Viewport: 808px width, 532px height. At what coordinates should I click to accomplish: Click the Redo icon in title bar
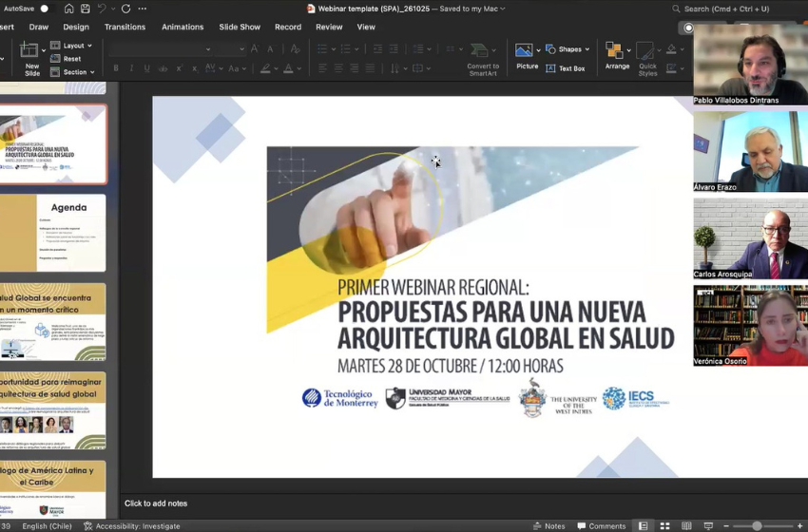(125, 9)
